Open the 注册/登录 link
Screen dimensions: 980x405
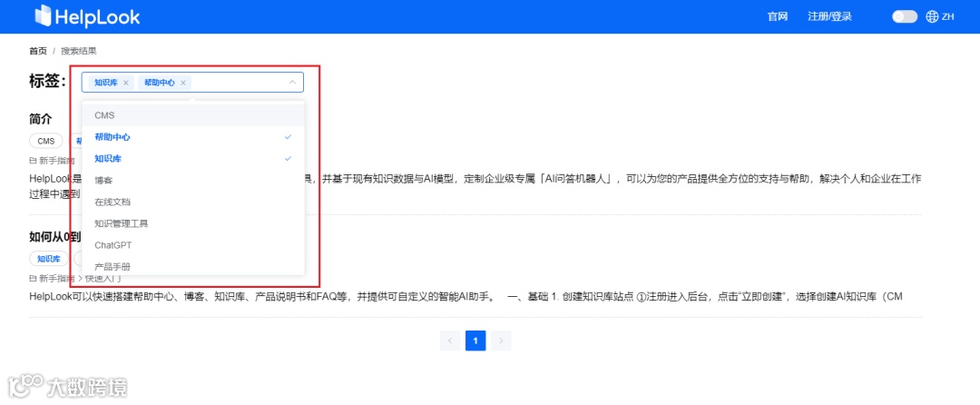[829, 17]
